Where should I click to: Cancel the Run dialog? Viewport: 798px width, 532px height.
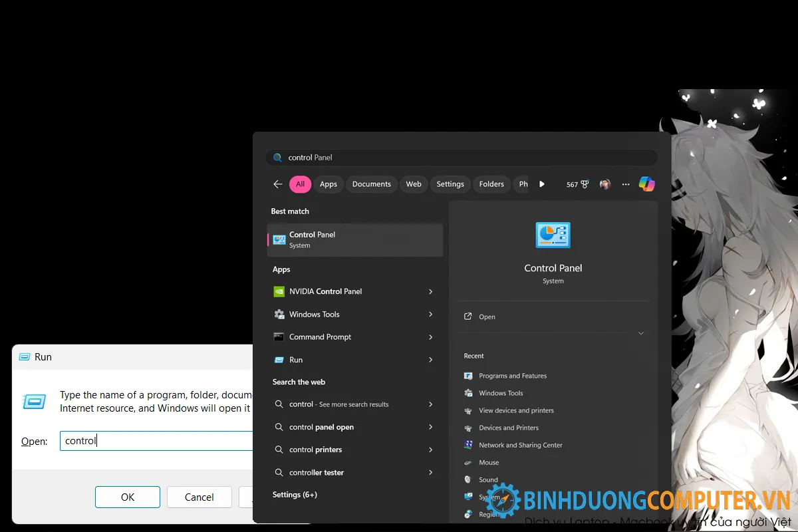click(199, 497)
